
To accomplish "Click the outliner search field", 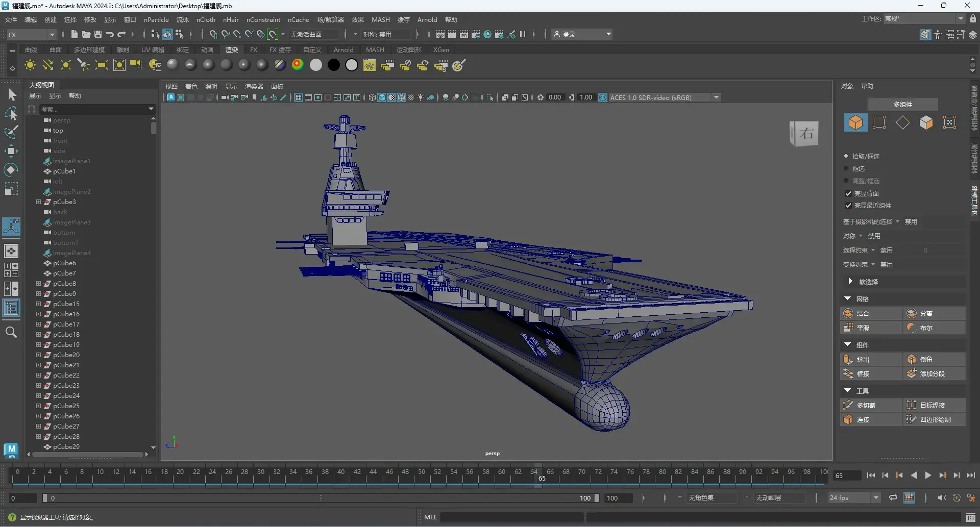I will 93,109.
